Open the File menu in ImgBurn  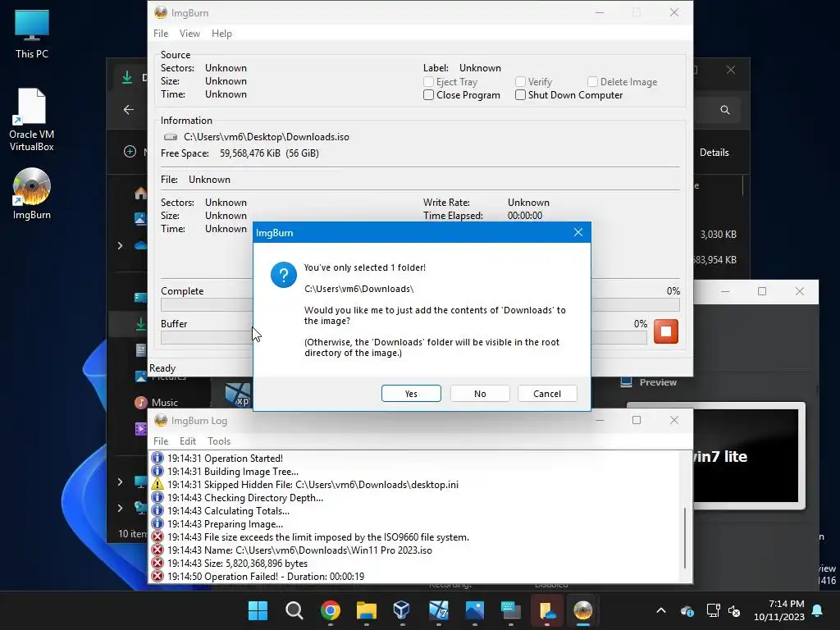pyautogui.click(x=161, y=33)
